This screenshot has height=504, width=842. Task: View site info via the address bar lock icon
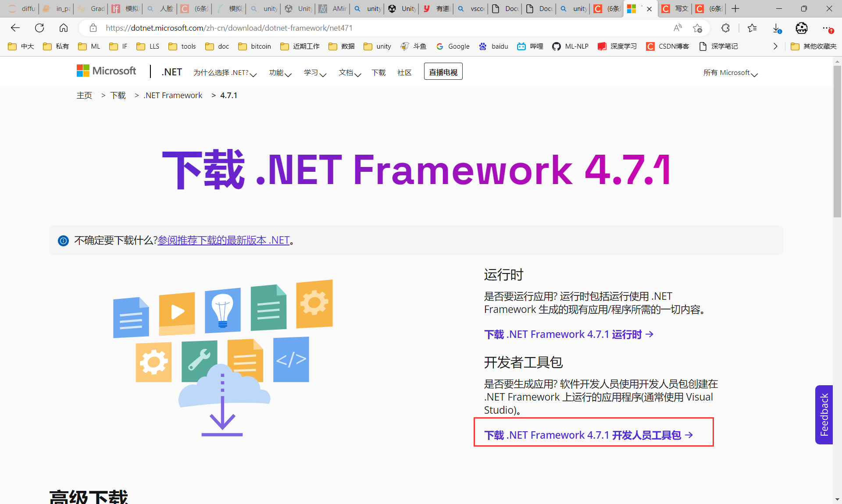pos(93,28)
